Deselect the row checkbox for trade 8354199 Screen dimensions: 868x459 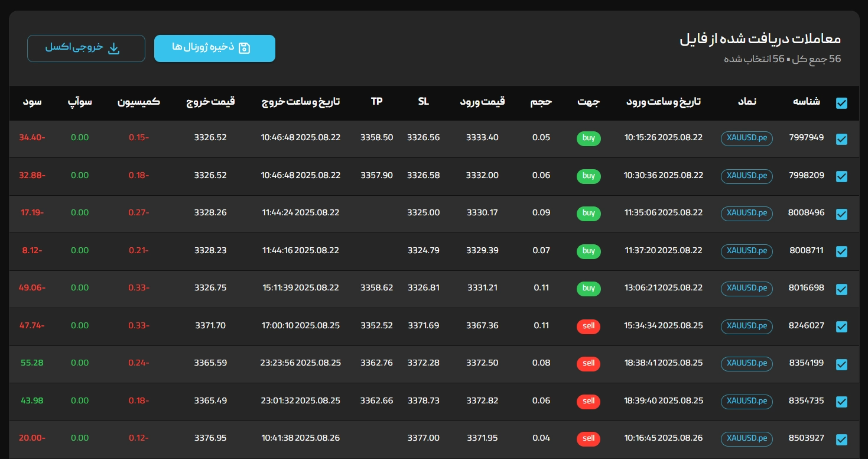click(841, 364)
